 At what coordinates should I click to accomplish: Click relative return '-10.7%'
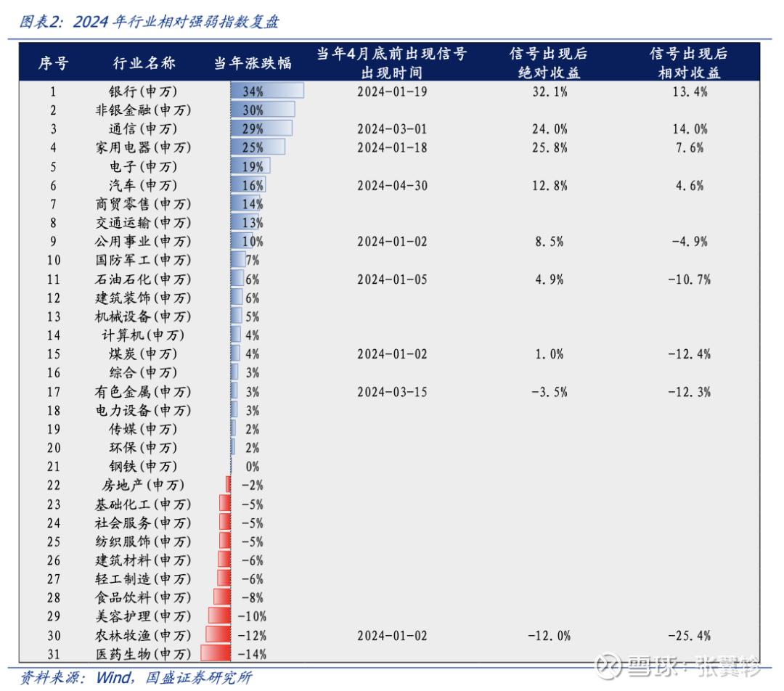coord(690,279)
